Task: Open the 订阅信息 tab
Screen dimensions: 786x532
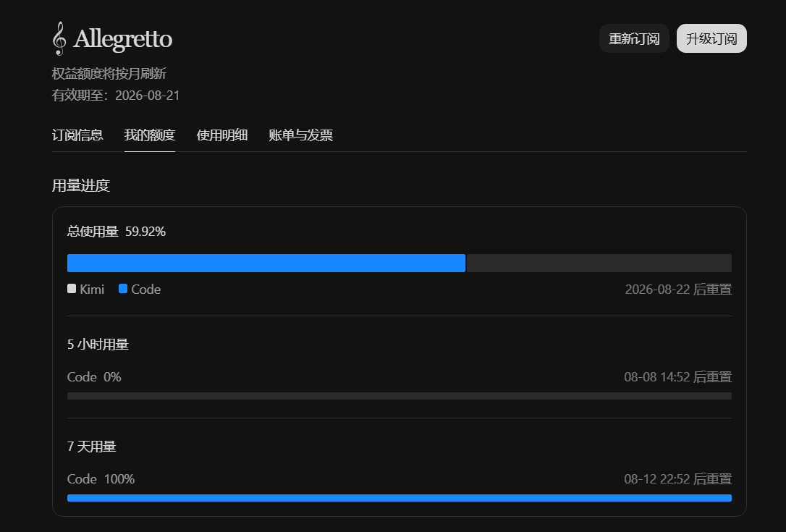Action: pos(77,135)
